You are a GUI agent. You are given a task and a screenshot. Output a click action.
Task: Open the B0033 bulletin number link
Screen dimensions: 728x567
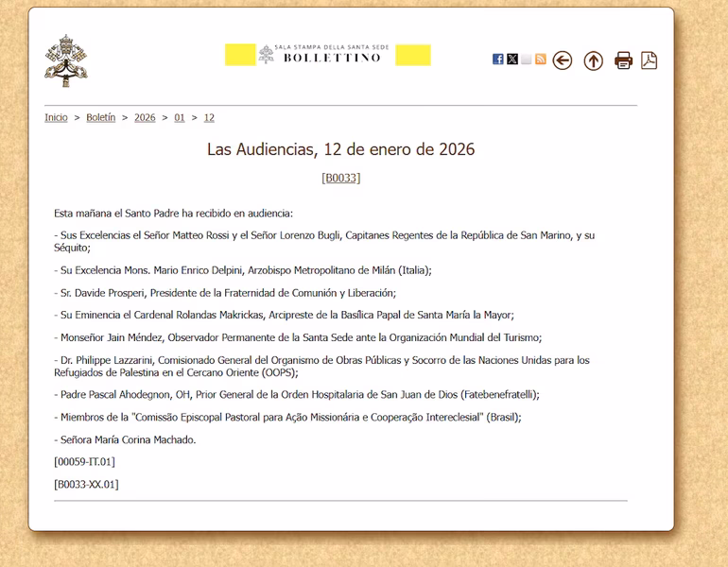click(x=340, y=178)
